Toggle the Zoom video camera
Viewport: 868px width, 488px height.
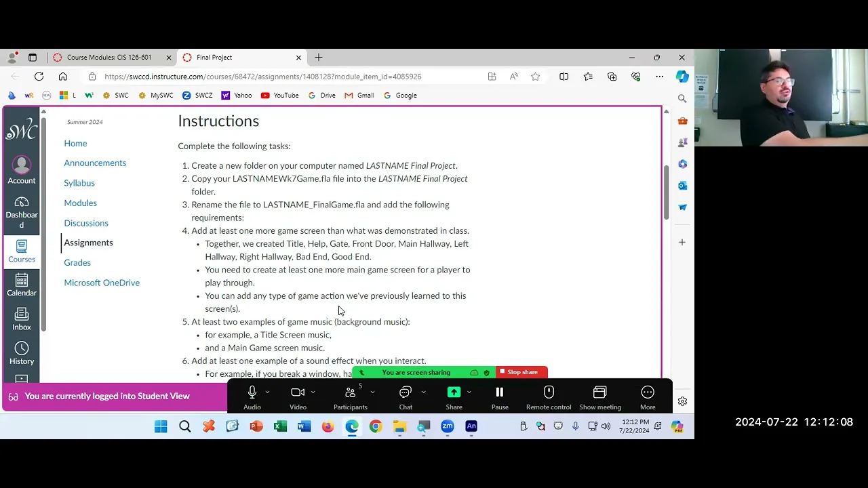298,397
